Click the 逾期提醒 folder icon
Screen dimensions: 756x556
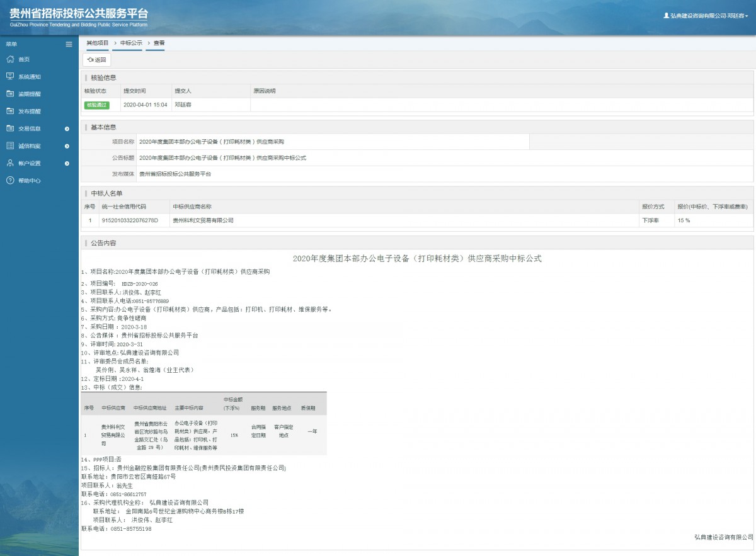[9, 94]
